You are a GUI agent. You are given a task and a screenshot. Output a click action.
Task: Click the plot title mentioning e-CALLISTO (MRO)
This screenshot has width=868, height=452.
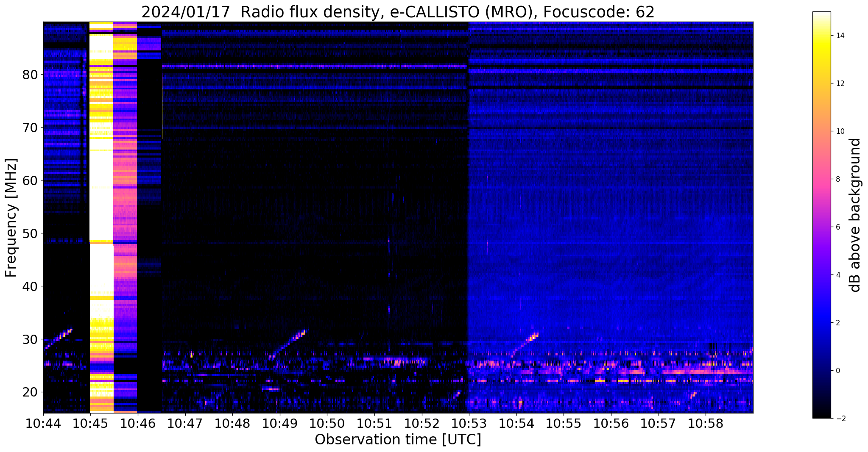398,12
